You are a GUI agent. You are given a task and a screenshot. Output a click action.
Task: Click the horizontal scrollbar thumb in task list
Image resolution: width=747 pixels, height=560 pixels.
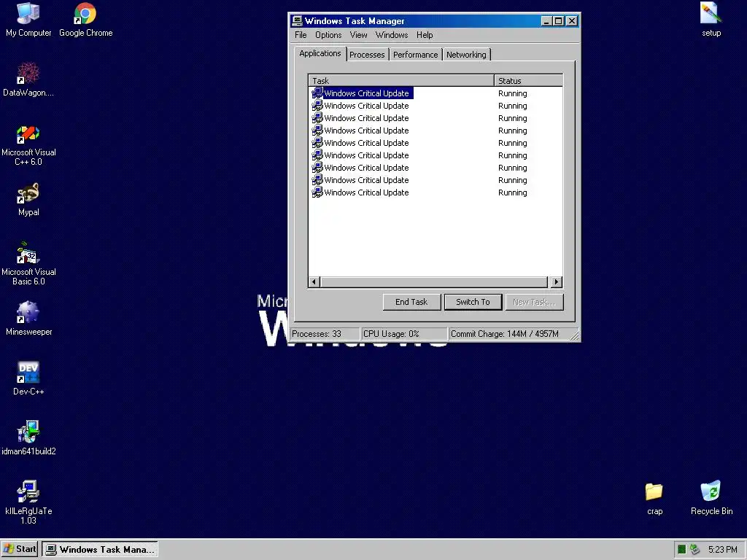[x=434, y=282]
